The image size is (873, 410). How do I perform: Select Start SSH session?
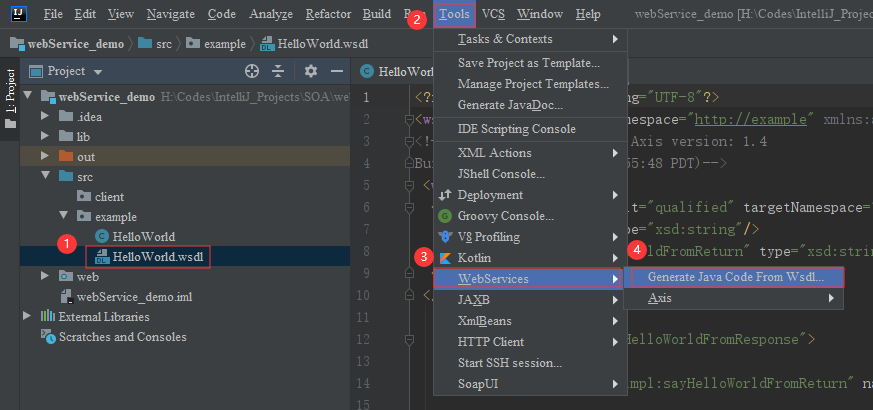[x=528, y=363]
